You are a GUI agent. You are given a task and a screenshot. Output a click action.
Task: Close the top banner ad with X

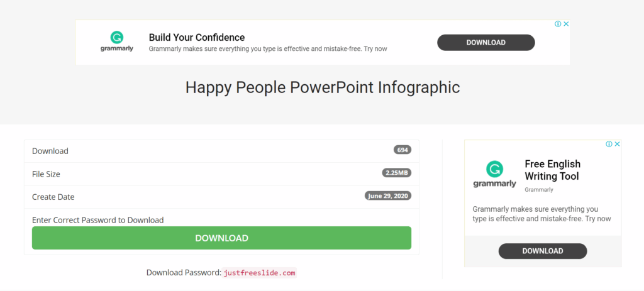tap(566, 24)
